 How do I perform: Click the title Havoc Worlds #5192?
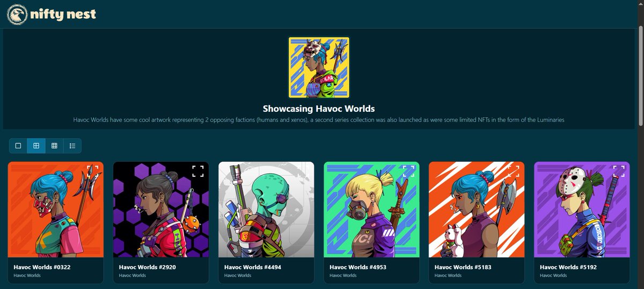[x=568, y=267]
